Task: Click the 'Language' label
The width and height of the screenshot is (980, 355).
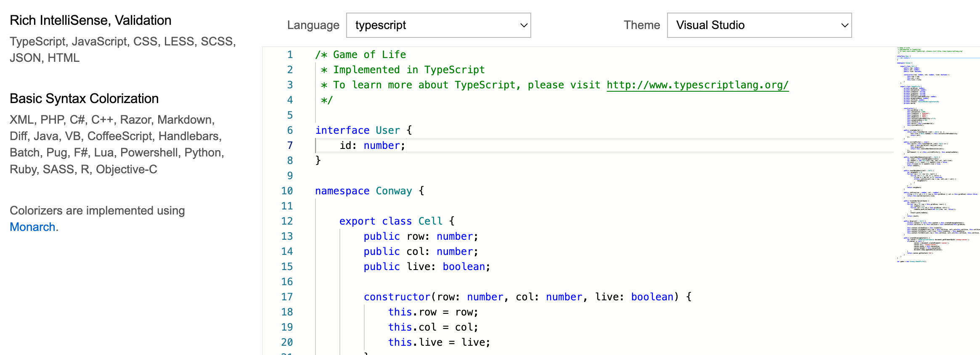Action: [313, 25]
